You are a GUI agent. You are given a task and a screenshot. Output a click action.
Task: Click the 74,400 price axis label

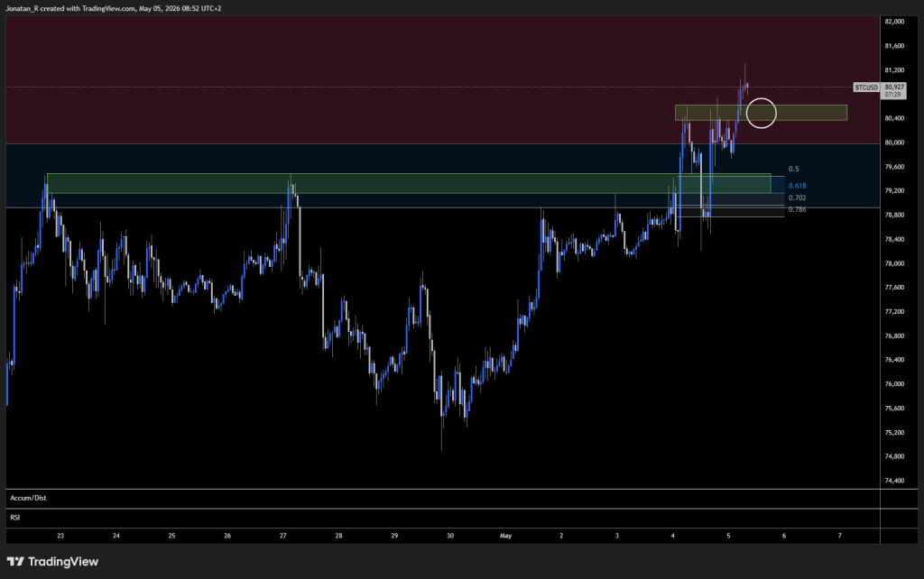tap(894, 481)
